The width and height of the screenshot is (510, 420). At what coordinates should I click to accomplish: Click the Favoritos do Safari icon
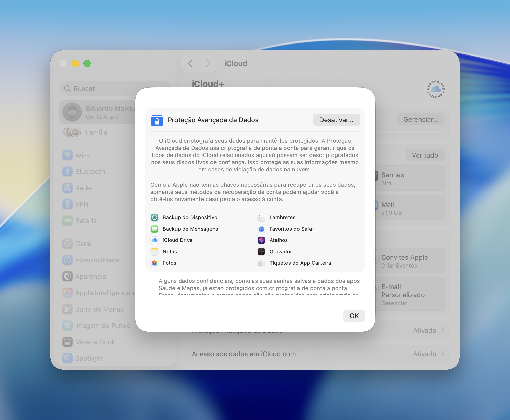(261, 229)
